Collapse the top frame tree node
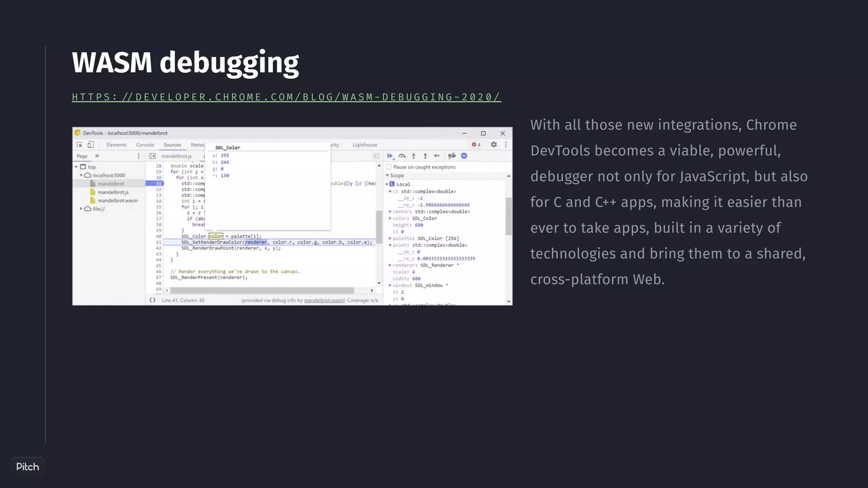Screen dimensions: 868x488 pyautogui.click(x=76, y=167)
